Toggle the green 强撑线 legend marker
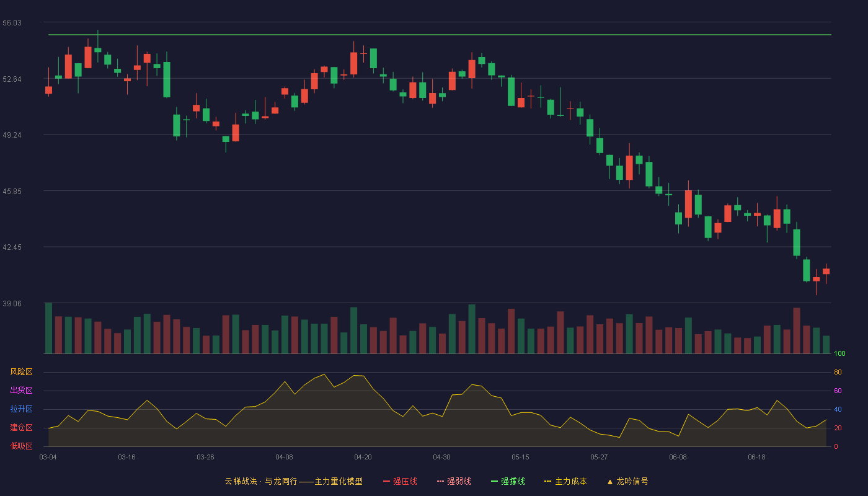The height and width of the screenshot is (496, 868). tap(494, 481)
